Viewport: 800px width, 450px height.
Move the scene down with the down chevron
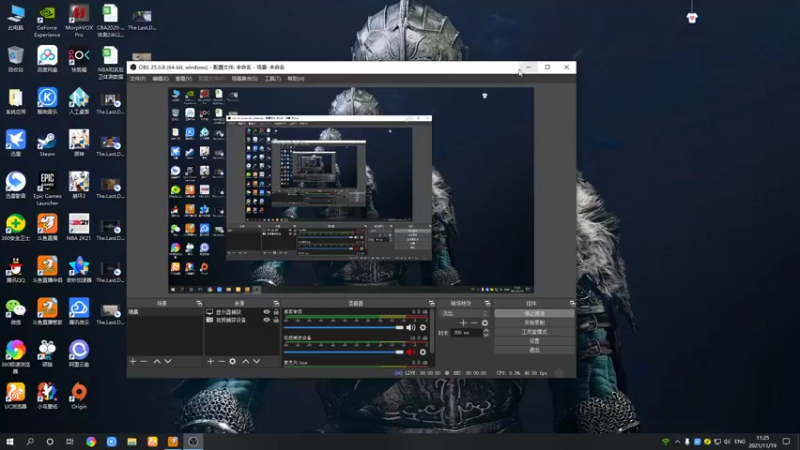[168, 361]
